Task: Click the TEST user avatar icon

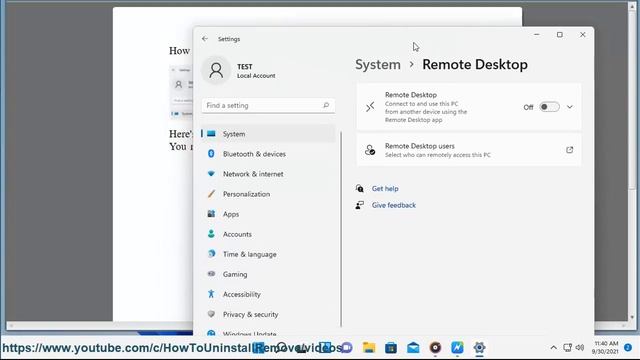Action: (x=216, y=71)
